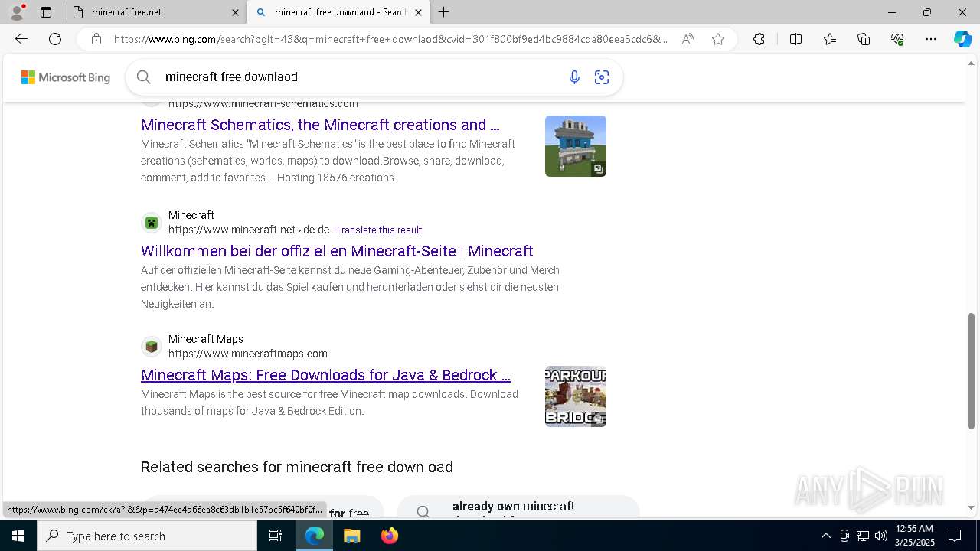Screen dimensions: 980x551
Task: Click the www.minecraftmaps.com URL
Action: pos(248,354)
